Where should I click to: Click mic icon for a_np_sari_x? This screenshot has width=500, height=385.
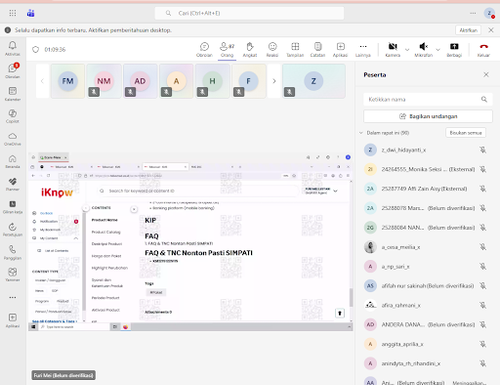click(x=483, y=266)
